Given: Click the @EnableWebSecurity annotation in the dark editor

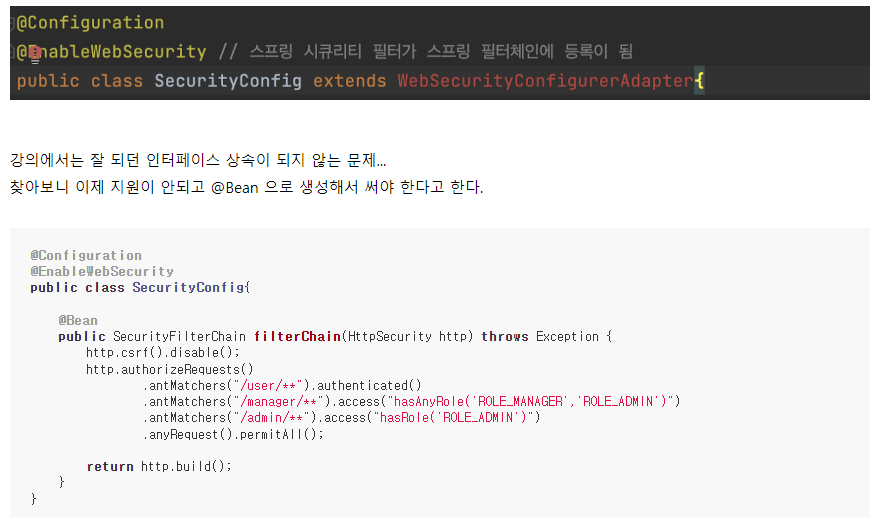Looking at the screenshot, I should tap(111, 52).
